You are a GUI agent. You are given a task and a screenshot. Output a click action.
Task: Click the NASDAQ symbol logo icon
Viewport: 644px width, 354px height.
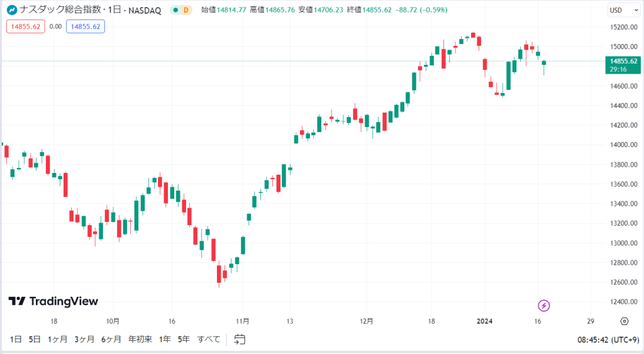click(x=12, y=10)
